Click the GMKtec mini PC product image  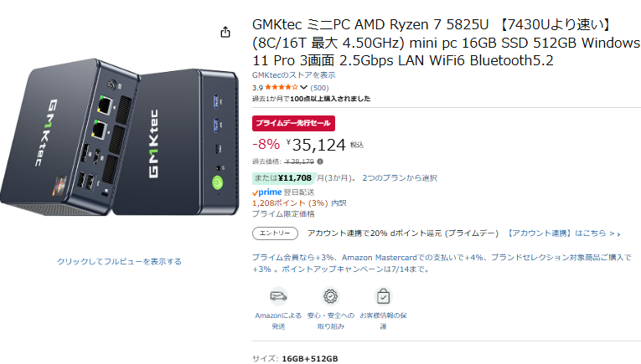click(x=119, y=136)
